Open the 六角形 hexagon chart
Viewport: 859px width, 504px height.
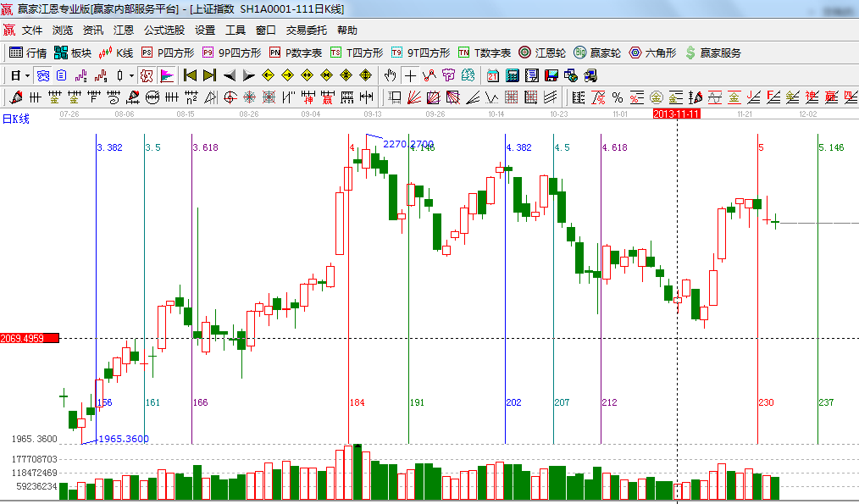(x=651, y=53)
